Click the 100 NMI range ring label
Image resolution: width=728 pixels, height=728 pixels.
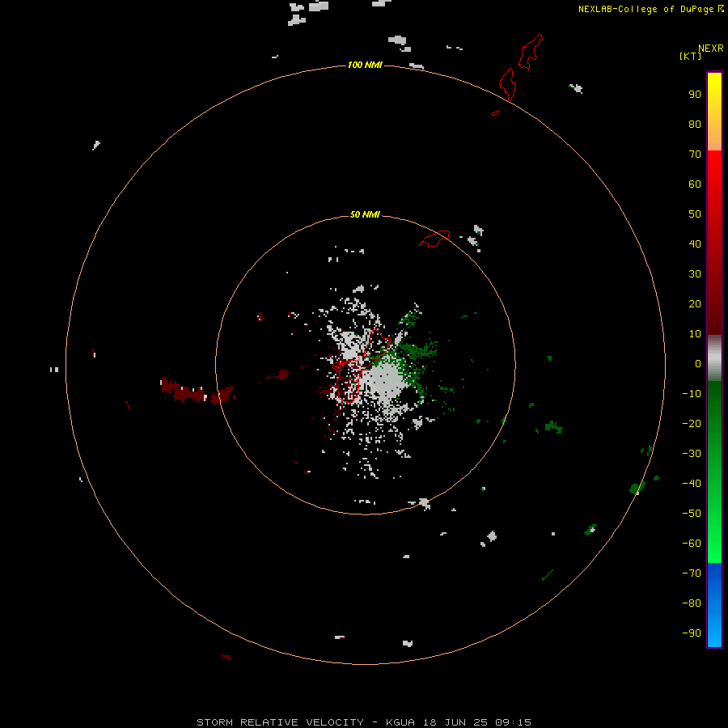[365, 65]
